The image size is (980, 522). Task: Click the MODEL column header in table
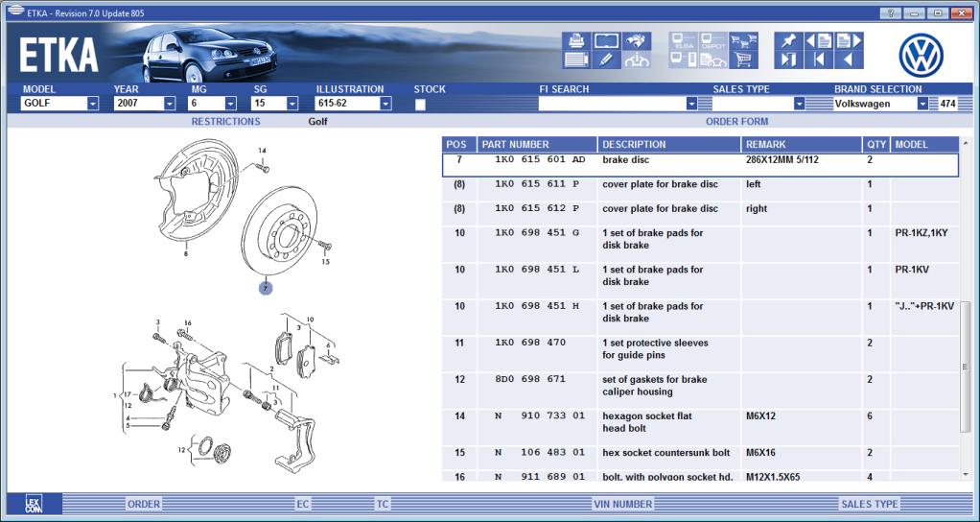(x=924, y=144)
